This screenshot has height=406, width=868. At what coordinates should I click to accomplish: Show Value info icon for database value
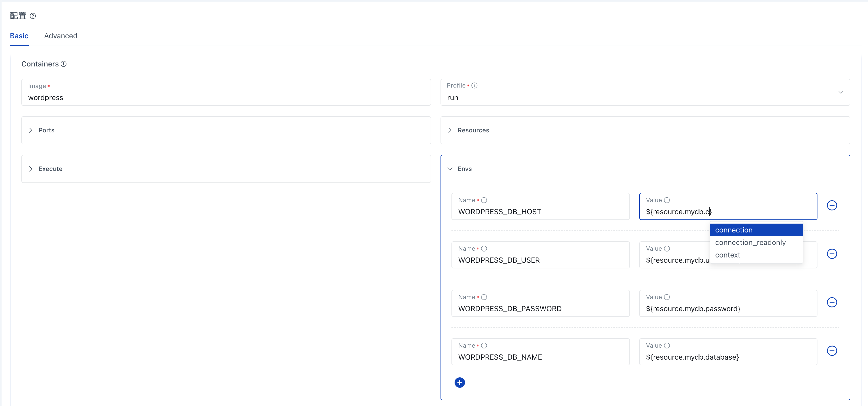pyautogui.click(x=666, y=346)
